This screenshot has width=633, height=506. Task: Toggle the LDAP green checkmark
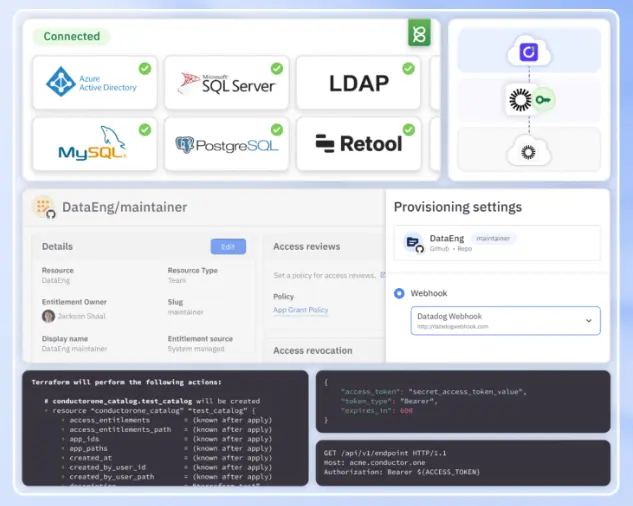tap(408, 69)
